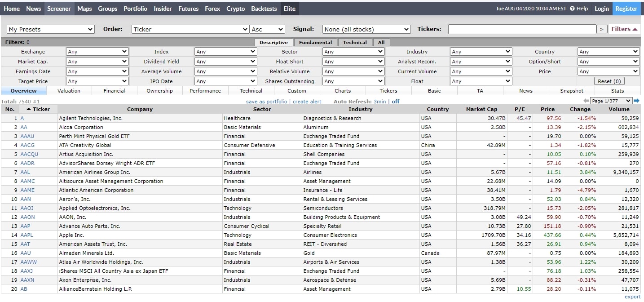The image size is (644, 302).
Task: Open the Analyst Recom. filter dropdown
Action: 481,62
